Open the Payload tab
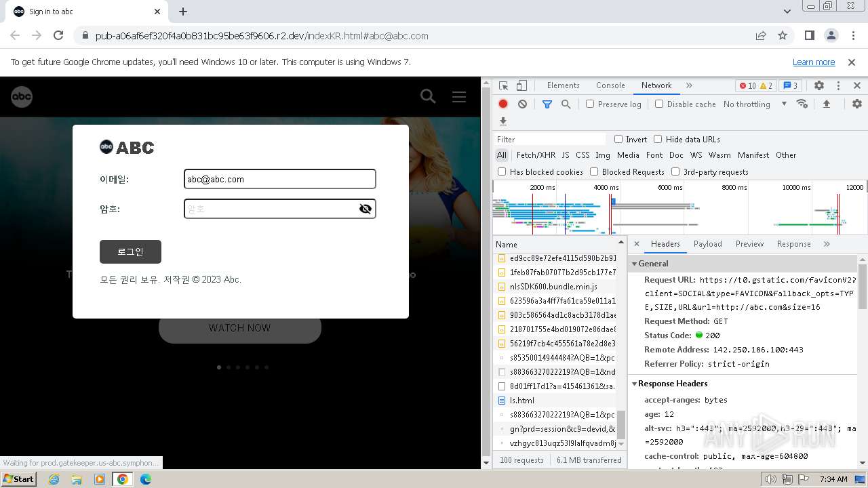The image size is (868, 488). pos(708,244)
